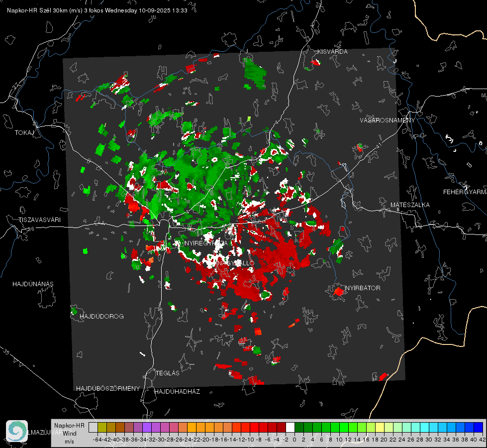This screenshot has height=448, width=487.
Task: Click the NAGYKÁLLÓ town label
Action: (235, 263)
